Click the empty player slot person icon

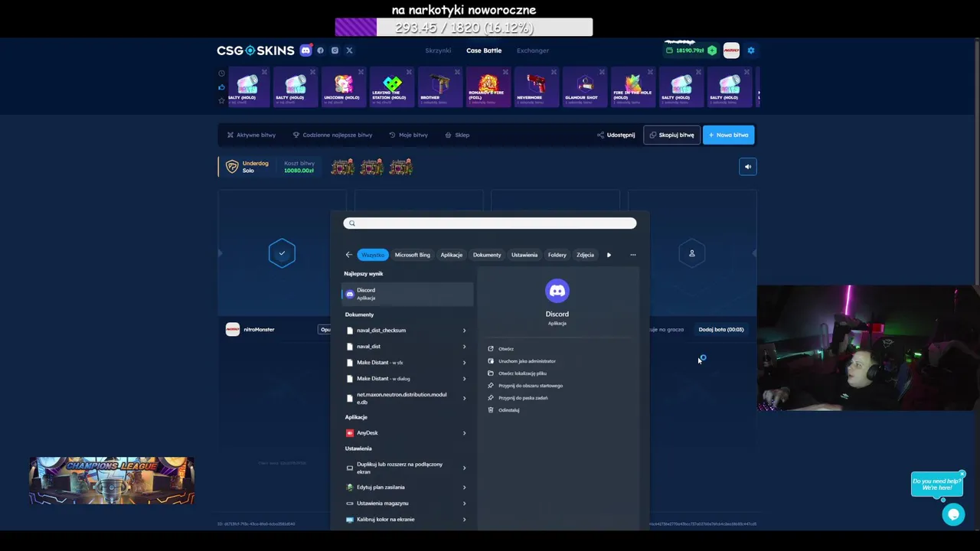pyautogui.click(x=691, y=253)
